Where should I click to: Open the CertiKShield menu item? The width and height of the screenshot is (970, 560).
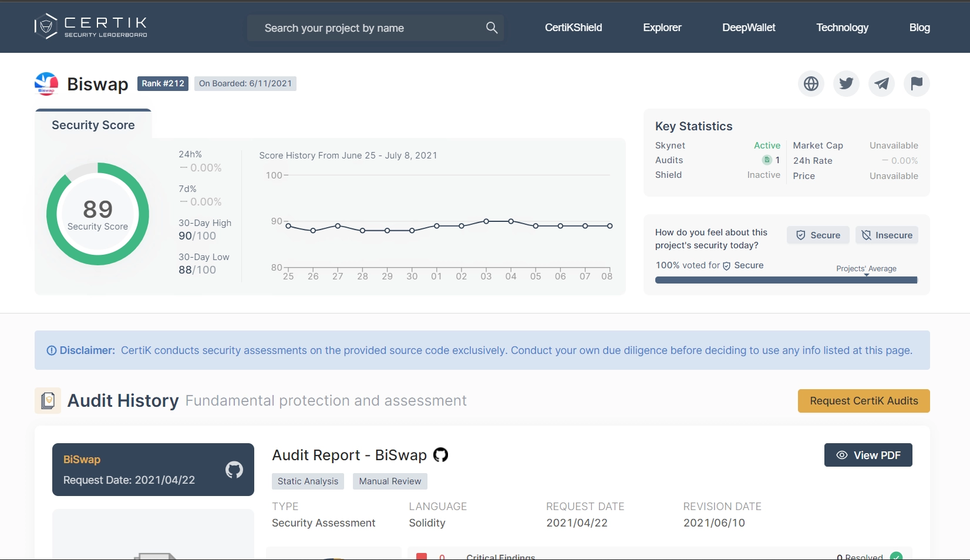573,28
